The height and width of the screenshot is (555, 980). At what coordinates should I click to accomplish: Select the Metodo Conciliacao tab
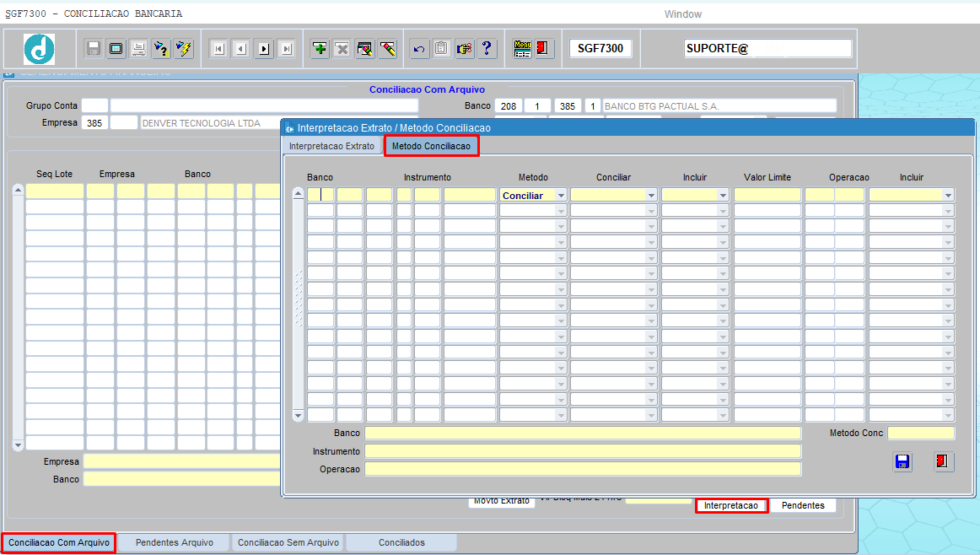431,146
